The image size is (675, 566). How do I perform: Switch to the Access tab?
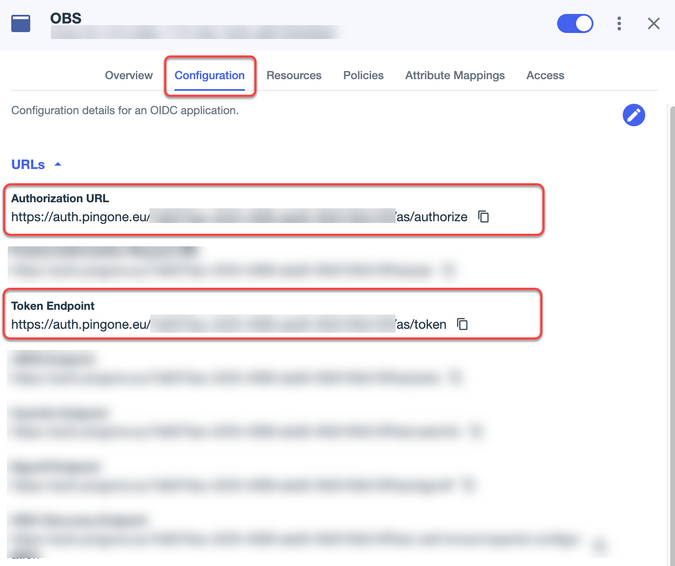click(x=545, y=76)
